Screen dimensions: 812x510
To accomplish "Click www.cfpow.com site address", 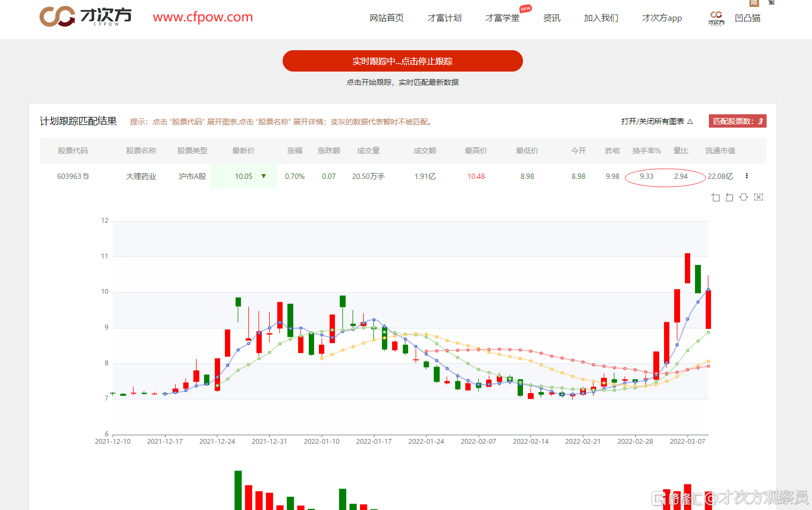I will tap(203, 17).
